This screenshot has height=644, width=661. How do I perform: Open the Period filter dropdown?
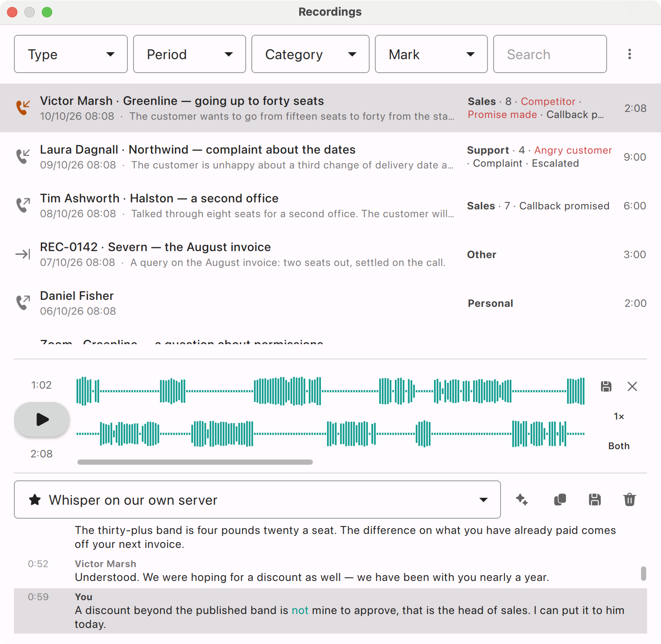190,54
